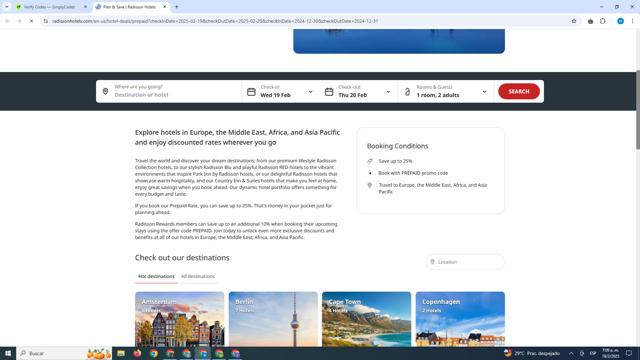Open the Extensions puzzle menu
Viewport: 640px width, 360px height.
point(603,21)
